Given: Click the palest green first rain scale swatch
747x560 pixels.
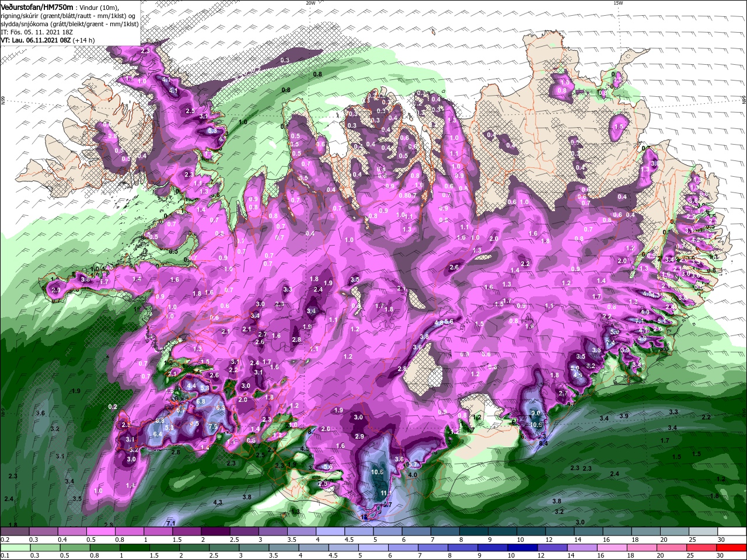Looking at the screenshot, I should coord(15,548).
